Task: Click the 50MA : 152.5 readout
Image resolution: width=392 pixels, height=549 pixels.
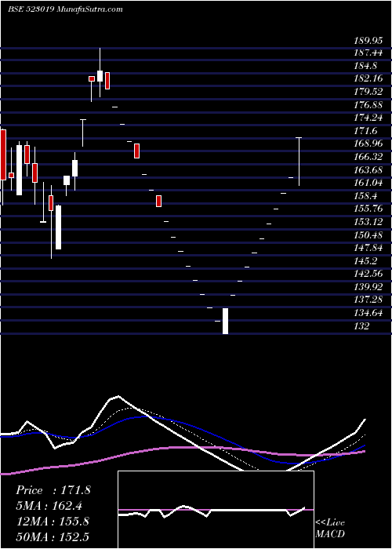Action: [53, 536]
